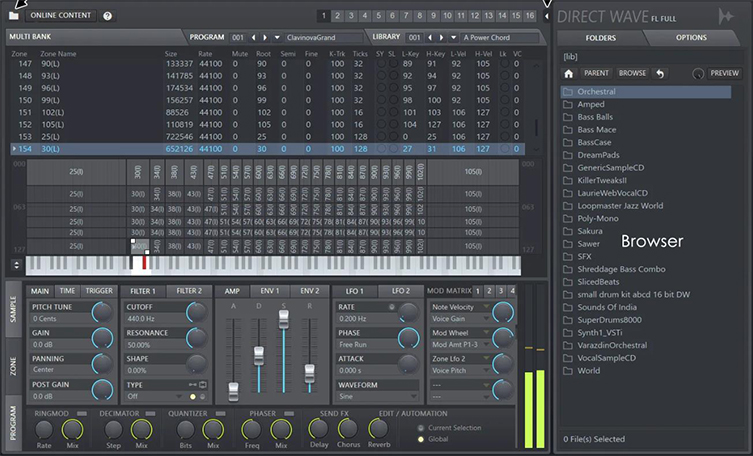Image resolution: width=753 pixels, height=456 pixels.
Task: Select the DreamPads folder in browser
Action: coord(599,155)
